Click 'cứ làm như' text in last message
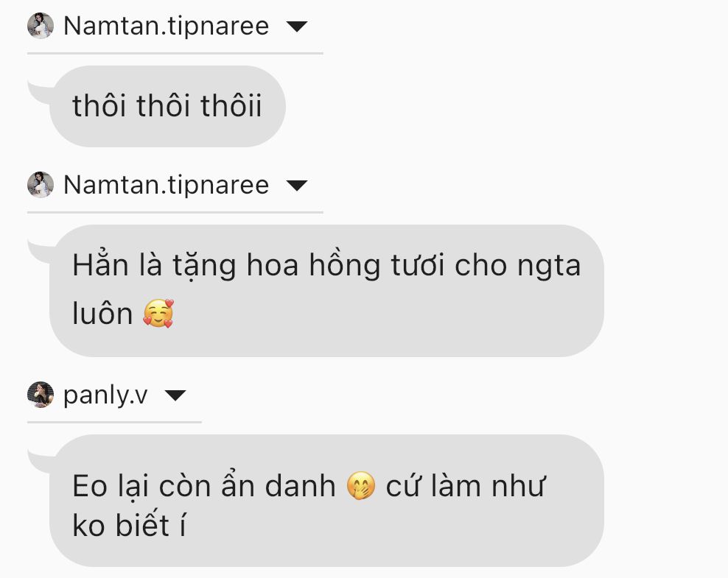This screenshot has height=578, width=728. (465, 486)
